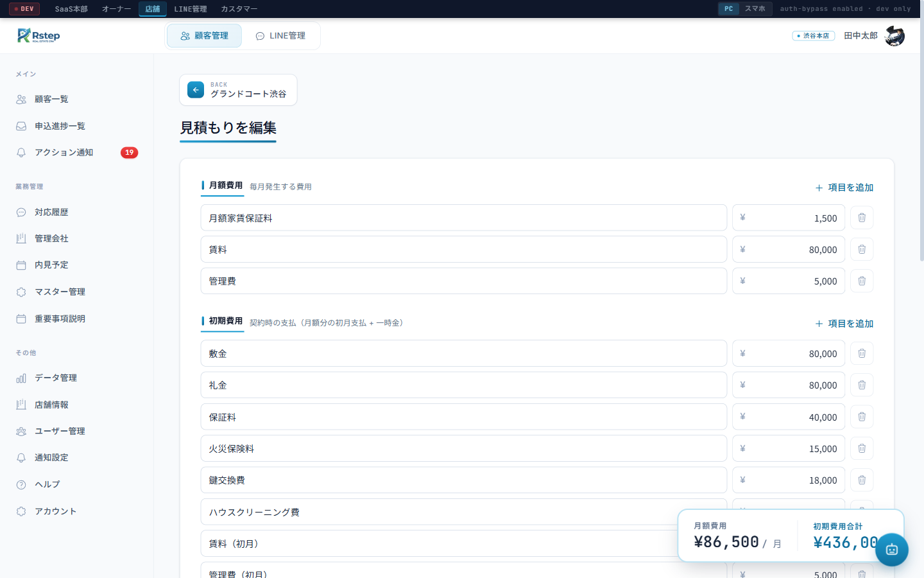Click the 敷金 80,000 amount field

coord(789,353)
